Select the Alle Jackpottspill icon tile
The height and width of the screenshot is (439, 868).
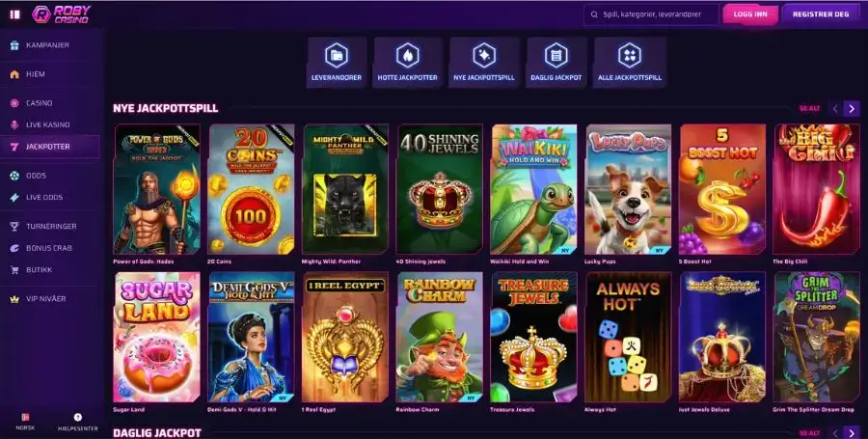tap(630, 62)
